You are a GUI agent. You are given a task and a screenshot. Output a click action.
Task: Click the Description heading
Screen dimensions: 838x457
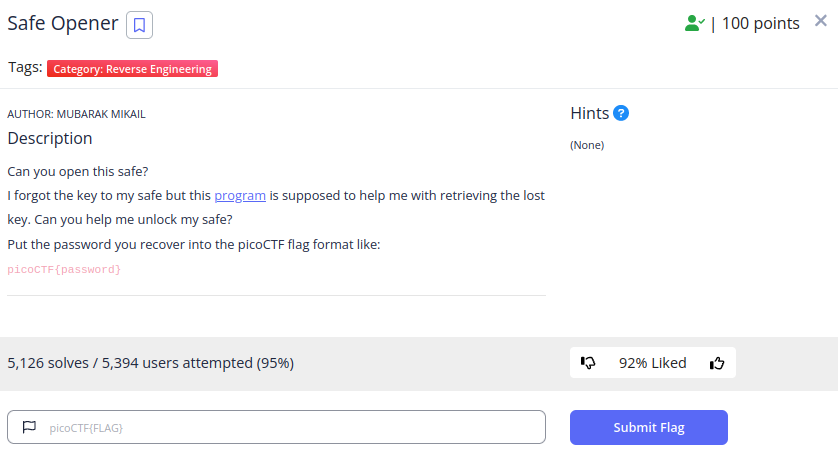click(50, 138)
